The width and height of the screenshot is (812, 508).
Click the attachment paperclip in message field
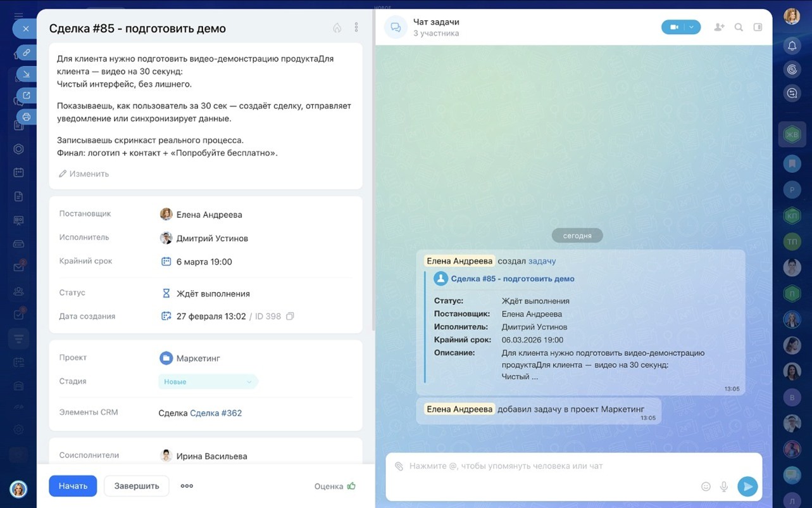tap(397, 466)
